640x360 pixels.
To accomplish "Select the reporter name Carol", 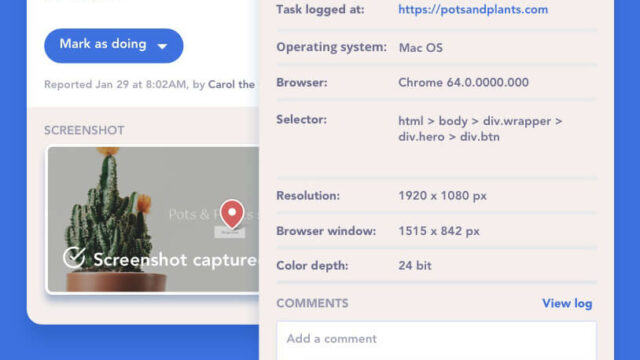I will click(x=231, y=84).
